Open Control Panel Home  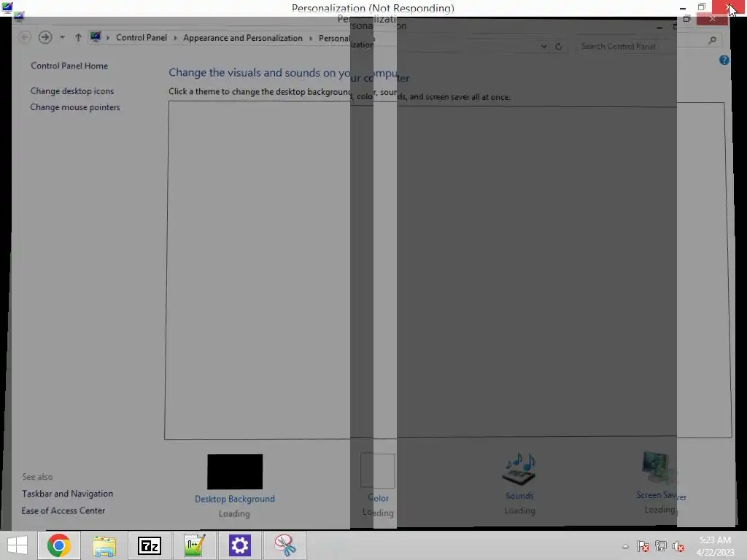point(69,66)
